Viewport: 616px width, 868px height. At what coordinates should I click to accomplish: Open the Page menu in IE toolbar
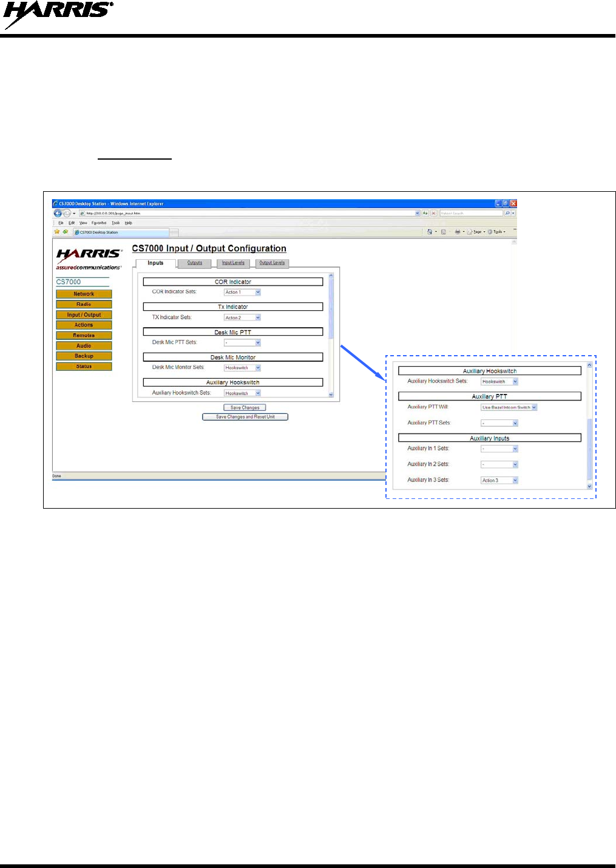coord(475,232)
